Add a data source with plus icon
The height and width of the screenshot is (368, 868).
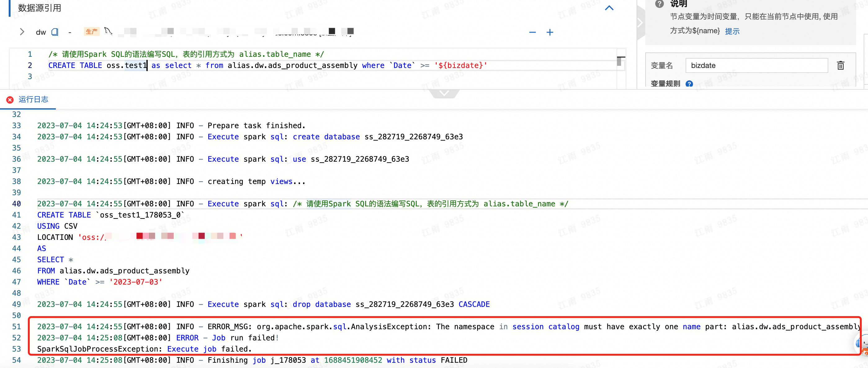(550, 32)
